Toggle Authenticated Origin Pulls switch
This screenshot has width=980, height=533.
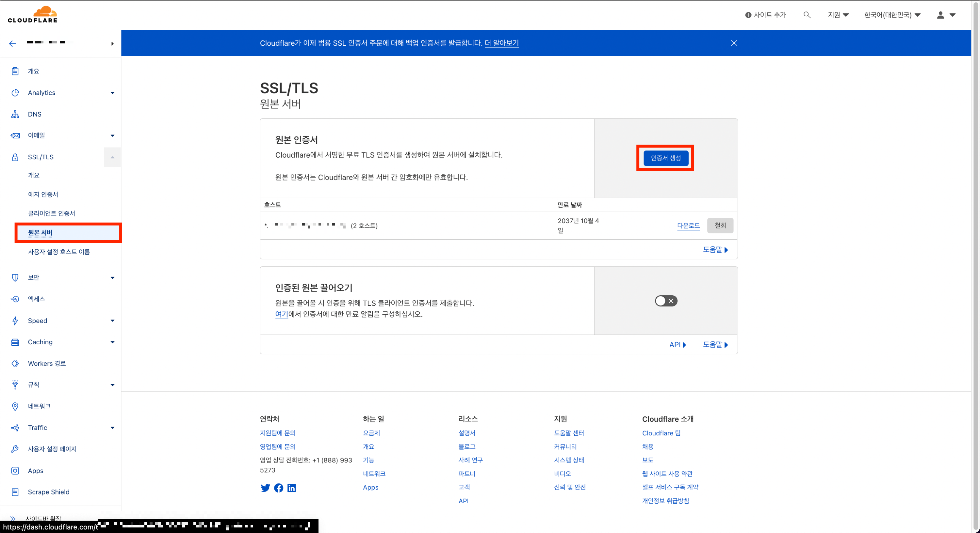tap(666, 301)
